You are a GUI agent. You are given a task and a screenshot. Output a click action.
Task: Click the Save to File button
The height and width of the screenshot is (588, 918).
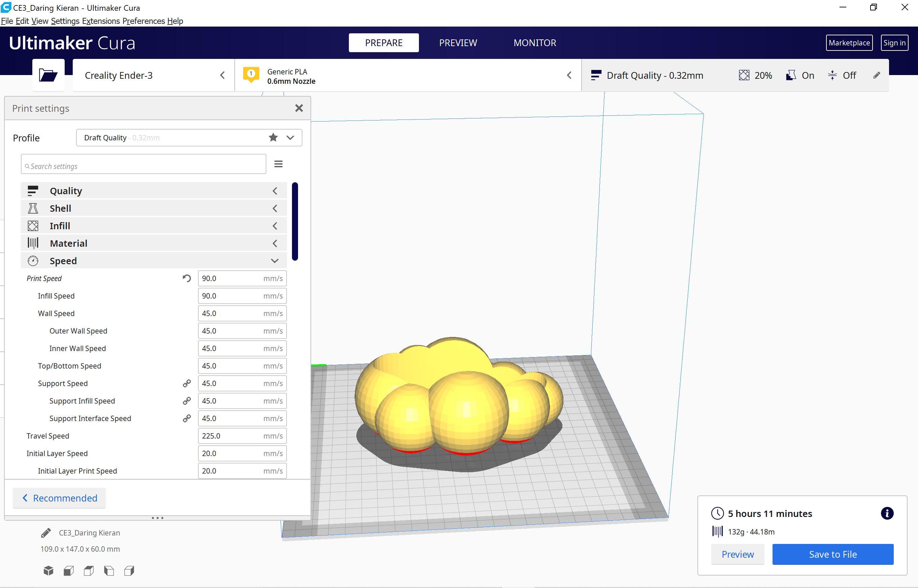834,554
